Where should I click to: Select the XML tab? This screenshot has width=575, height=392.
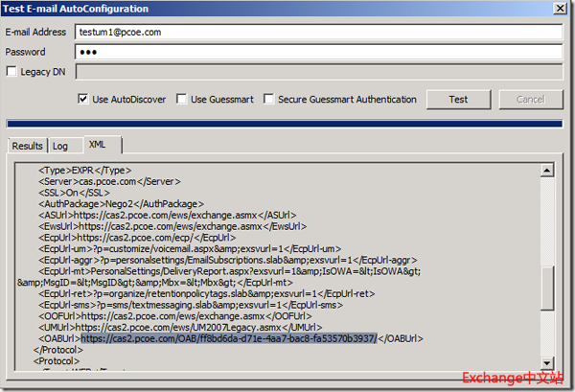97,145
